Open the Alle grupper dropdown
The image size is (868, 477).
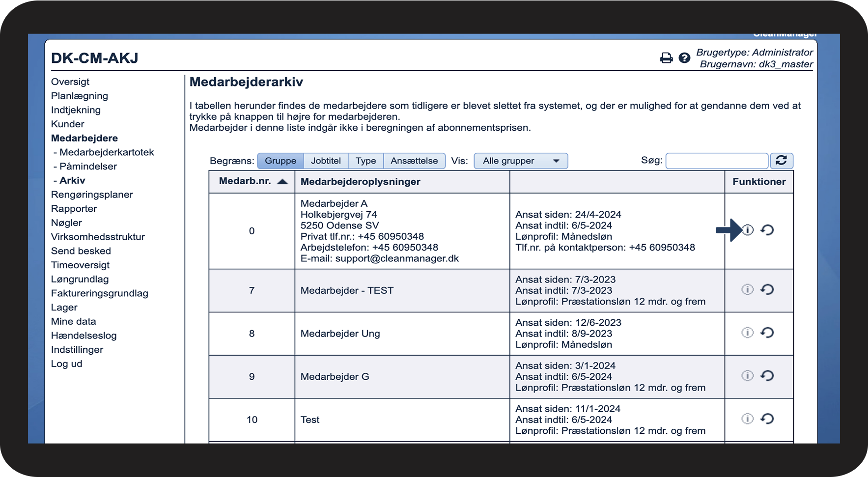click(521, 161)
